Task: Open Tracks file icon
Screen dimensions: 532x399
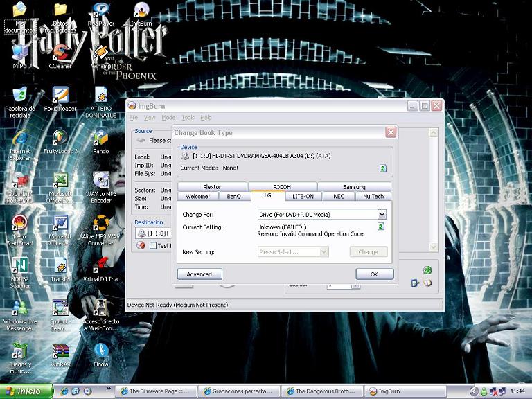Action: tap(60, 270)
